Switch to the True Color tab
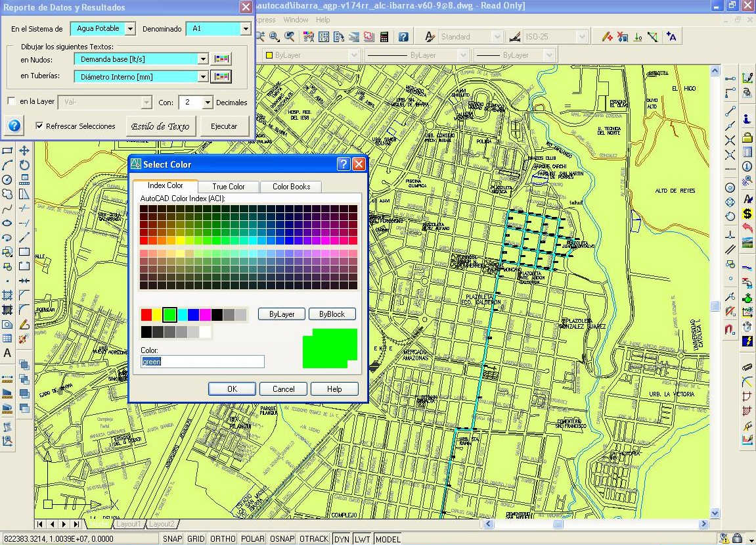This screenshot has height=545, width=756. coord(229,187)
